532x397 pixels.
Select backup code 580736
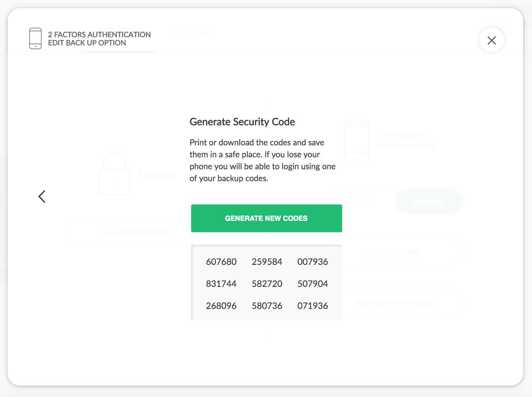(x=267, y=306)
